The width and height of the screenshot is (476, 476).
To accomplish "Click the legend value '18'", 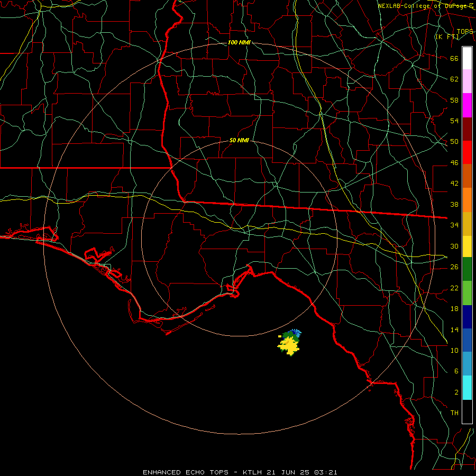I will tap(454, 309).
